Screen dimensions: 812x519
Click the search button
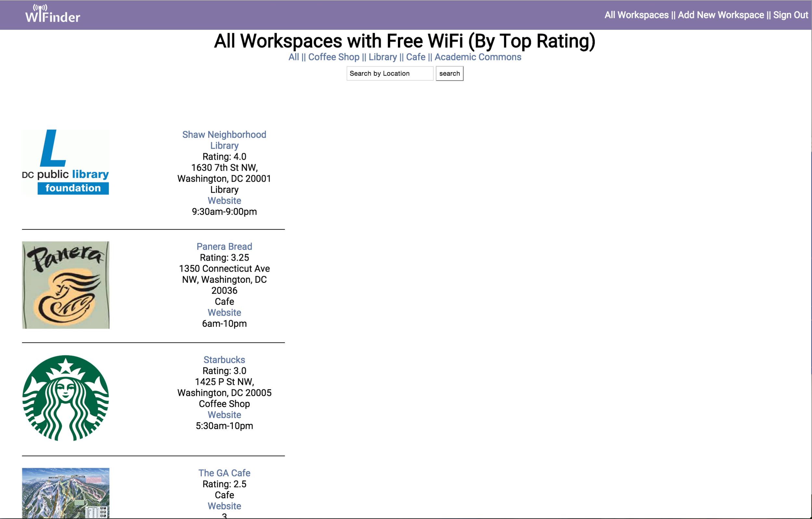coord(449,73)
